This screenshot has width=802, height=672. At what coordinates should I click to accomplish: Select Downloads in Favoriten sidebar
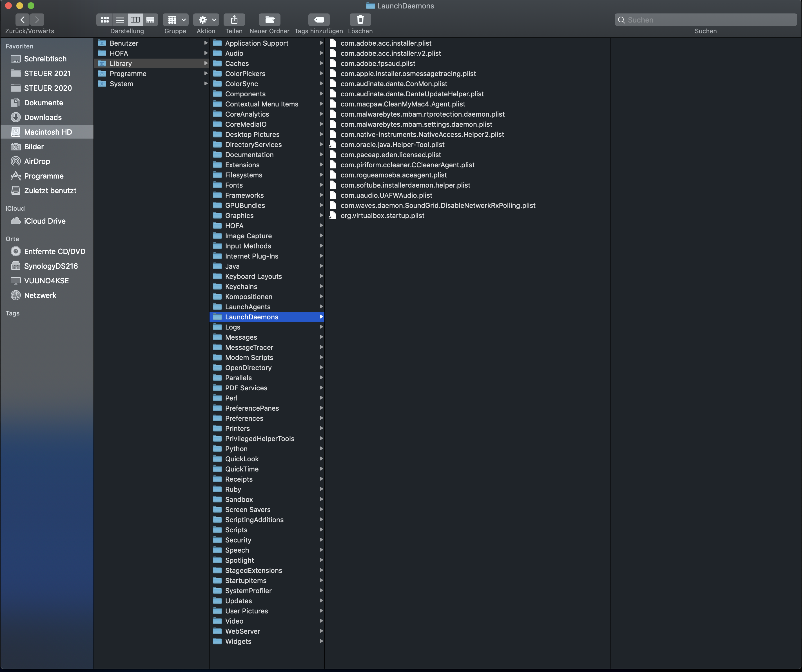coord(43,117)
